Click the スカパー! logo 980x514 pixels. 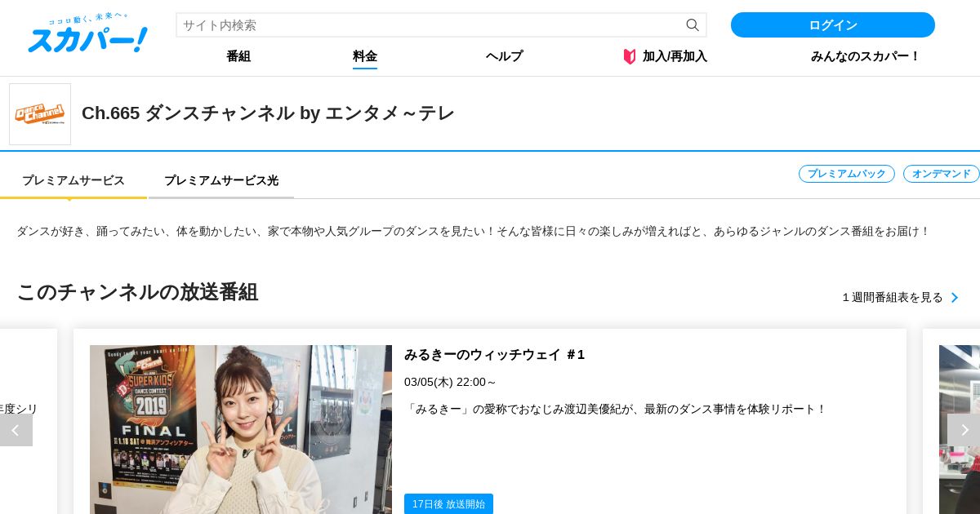(x=87, y=33)
